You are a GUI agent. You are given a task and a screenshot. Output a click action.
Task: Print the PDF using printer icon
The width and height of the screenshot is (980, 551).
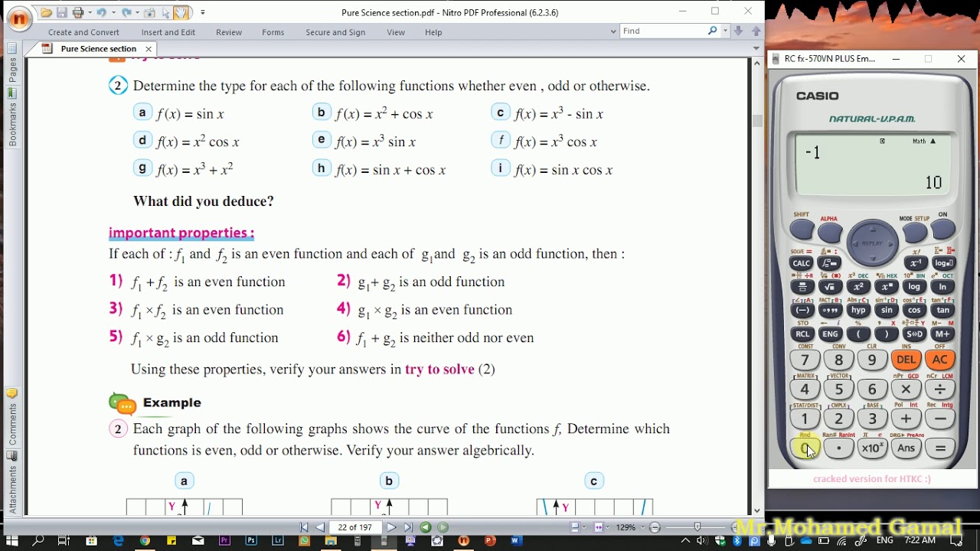point(77,12)
